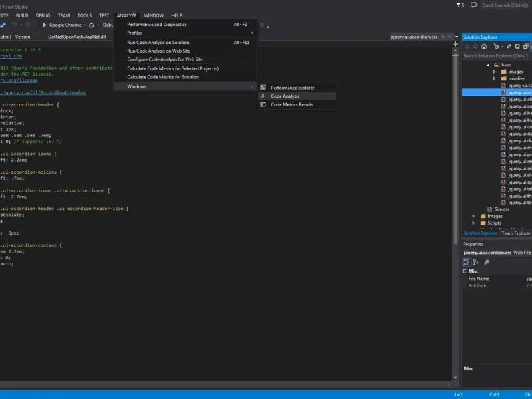This screenshot has width=532, height=399.
Task: Expand the Scripts folder node
Action: pyautogui.click(x=474, y=223)
